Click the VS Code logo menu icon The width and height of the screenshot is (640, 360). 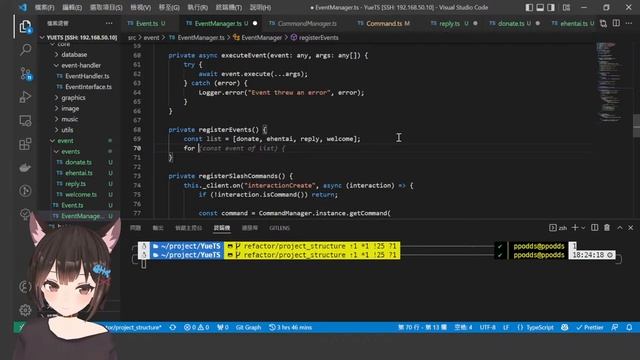(23, 7)
